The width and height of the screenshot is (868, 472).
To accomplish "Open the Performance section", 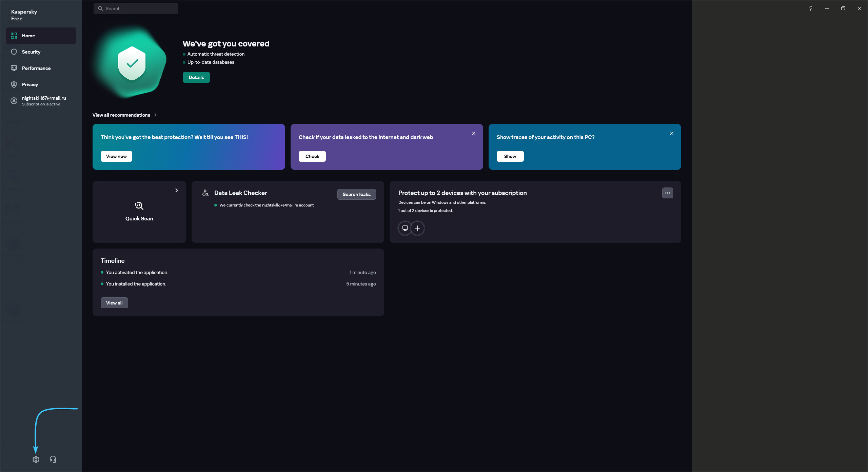I will [36, 68].
